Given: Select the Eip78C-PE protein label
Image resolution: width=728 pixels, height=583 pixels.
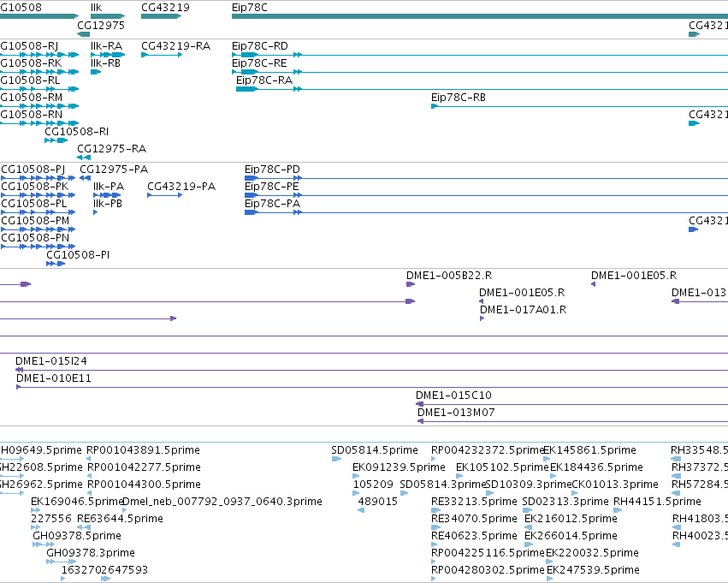Looking at the screenshot, I should coord(271,187).
